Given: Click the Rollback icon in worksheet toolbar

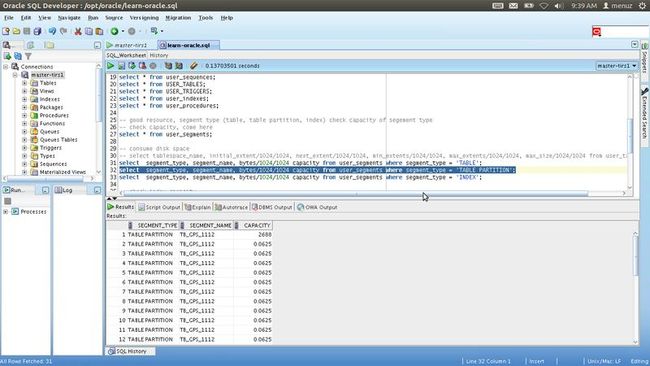Looking at the screenshot, I should pyautogui.click(x=142, y=65).
